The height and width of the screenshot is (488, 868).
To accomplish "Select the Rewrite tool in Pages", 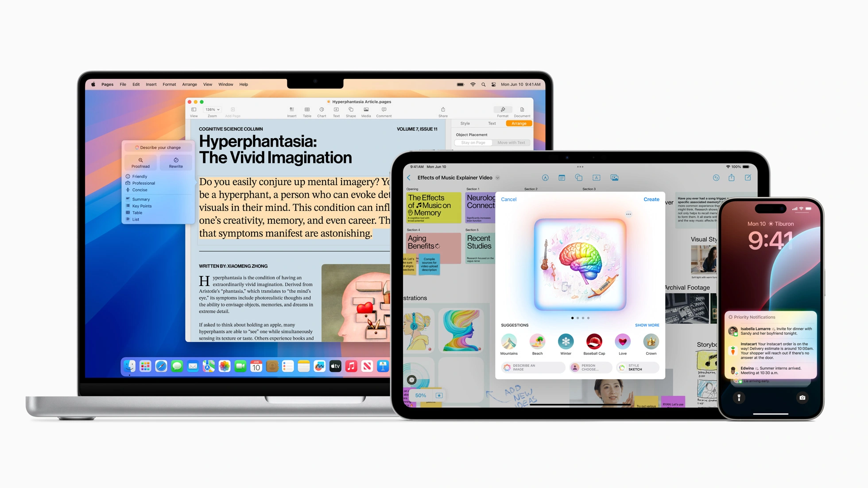I will tap(176, 163).
